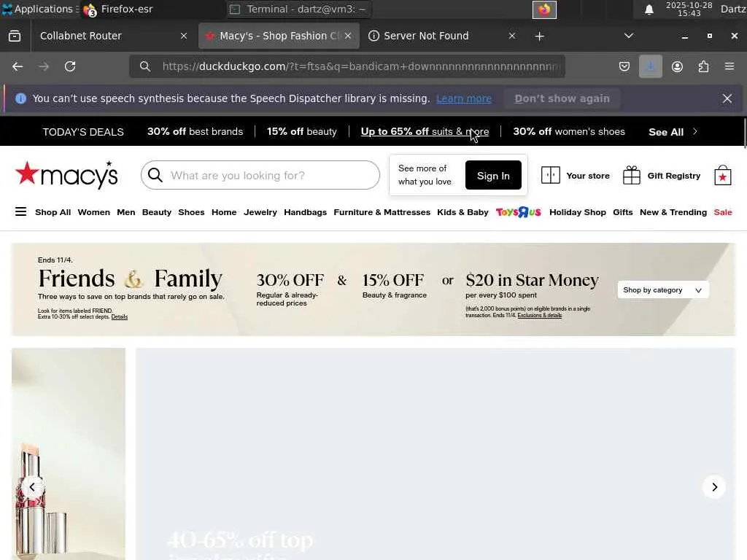The width and height of the screenshot is (747, 560).
Task: Open the Firefox downloads panel
Action: [x=650, y=66]
